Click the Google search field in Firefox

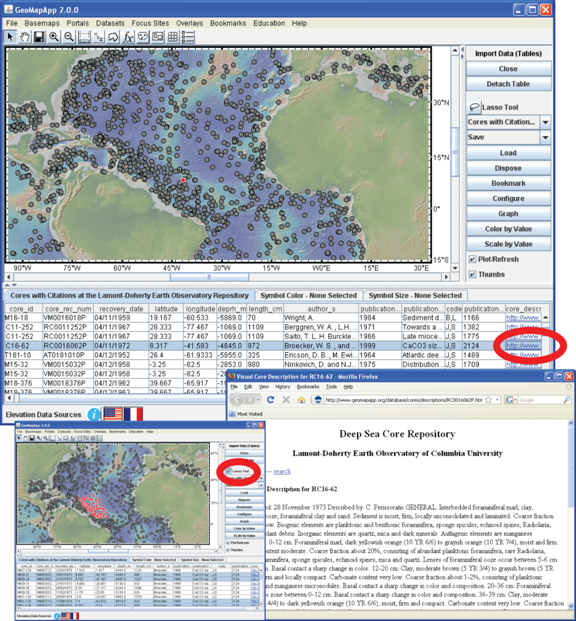point(539,400)
